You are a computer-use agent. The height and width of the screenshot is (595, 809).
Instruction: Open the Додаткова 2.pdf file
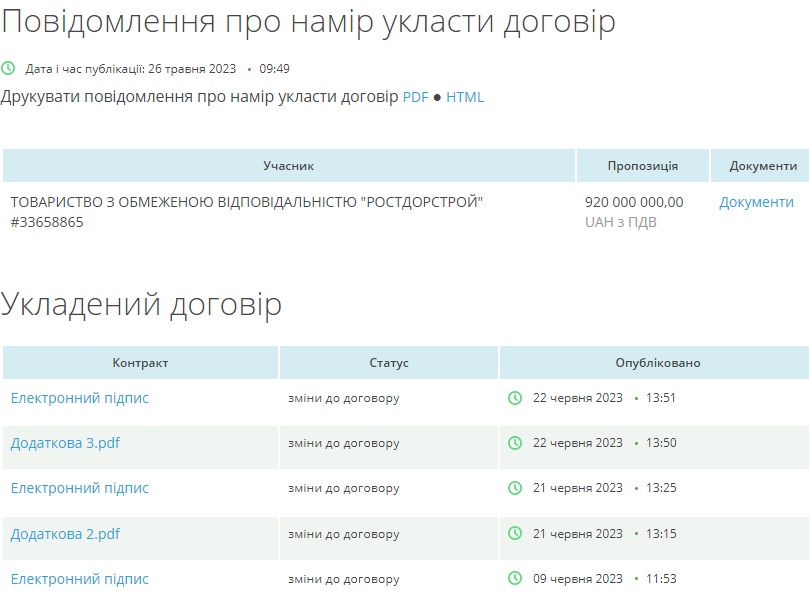tap(65, 534)
